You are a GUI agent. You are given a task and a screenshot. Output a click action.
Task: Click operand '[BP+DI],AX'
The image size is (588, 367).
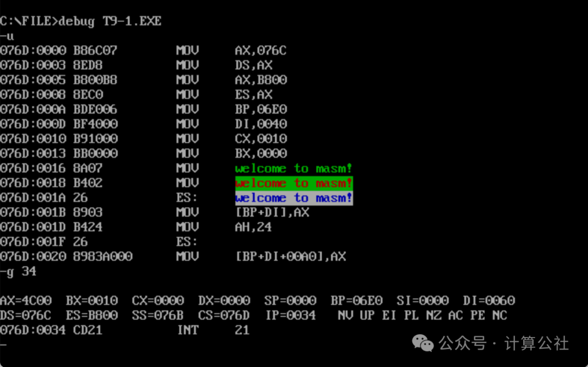click(x=272, y=212)
